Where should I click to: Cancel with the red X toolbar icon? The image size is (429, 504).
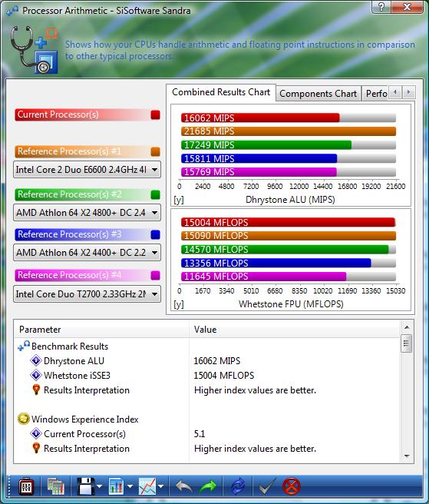point(292,486)
